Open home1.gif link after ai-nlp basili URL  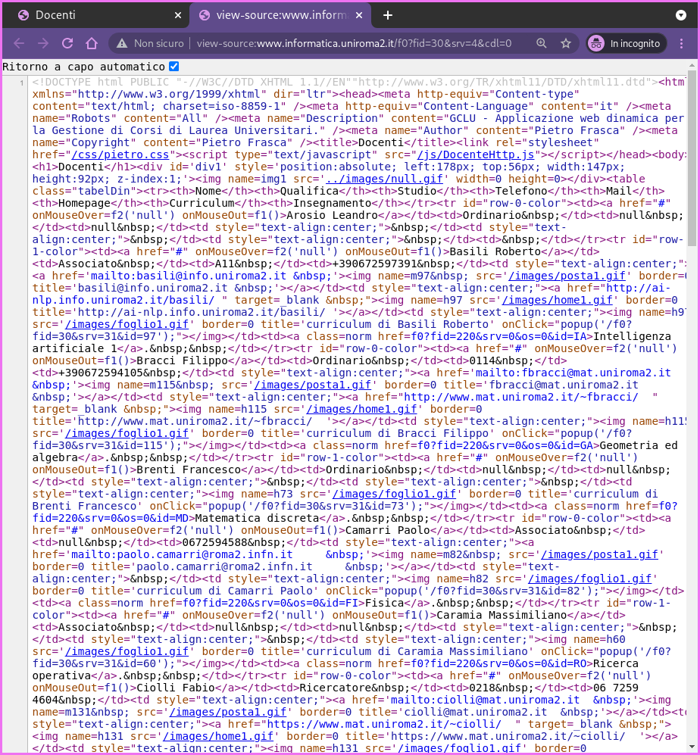click(x=557, y=300)
